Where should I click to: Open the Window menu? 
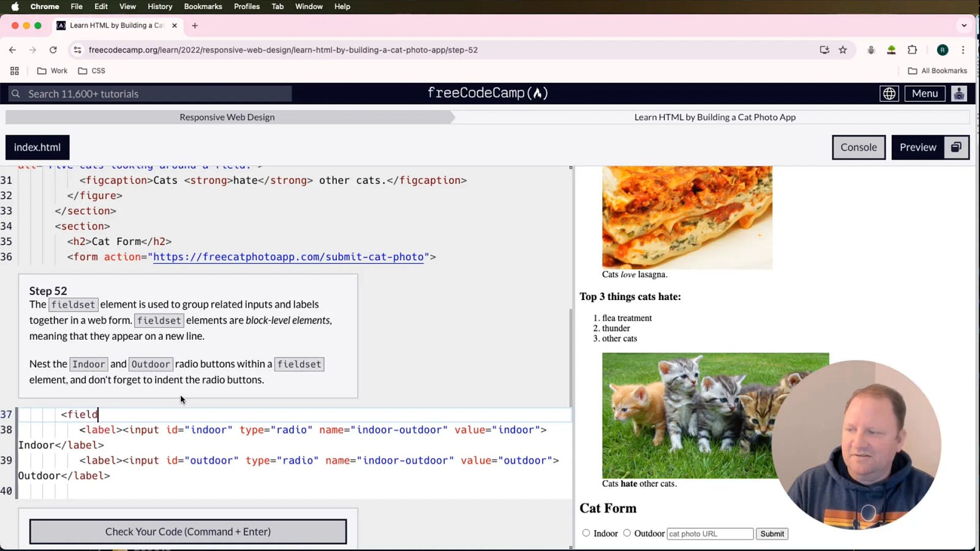(x=309, y=7)
